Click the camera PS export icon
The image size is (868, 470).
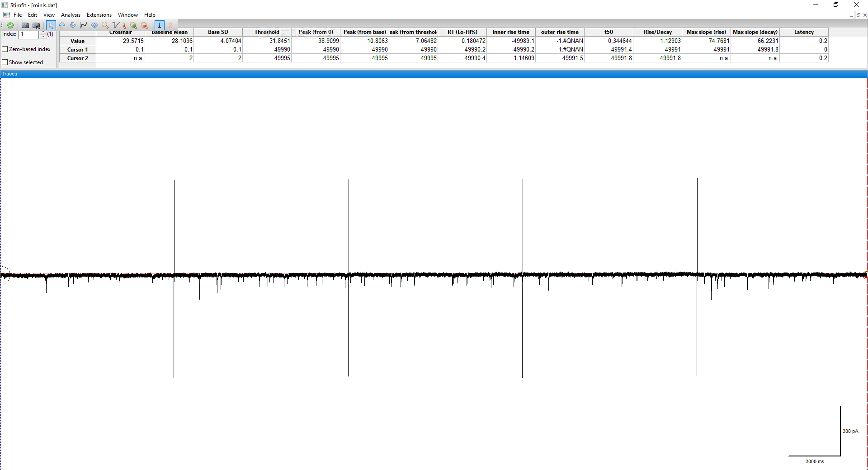[x=37, y=25]
